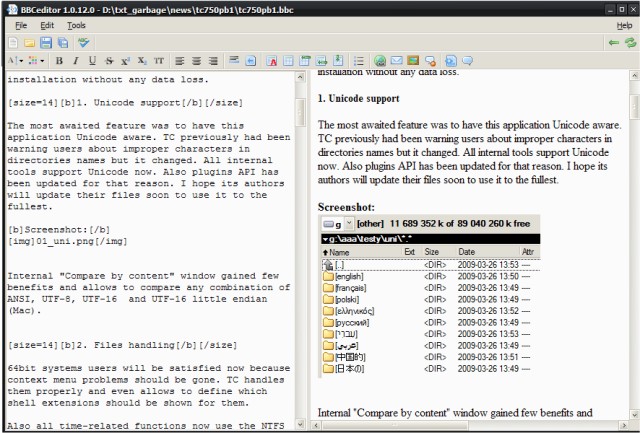640x433 pixels.
Task: Click the green refresh preview icon
Action: tap(629, 43)
